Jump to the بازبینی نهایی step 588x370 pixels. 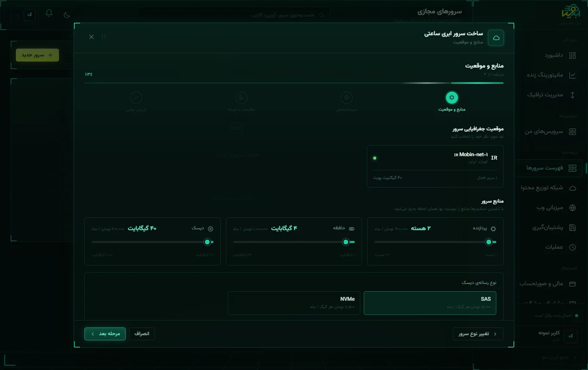(136, 102)
